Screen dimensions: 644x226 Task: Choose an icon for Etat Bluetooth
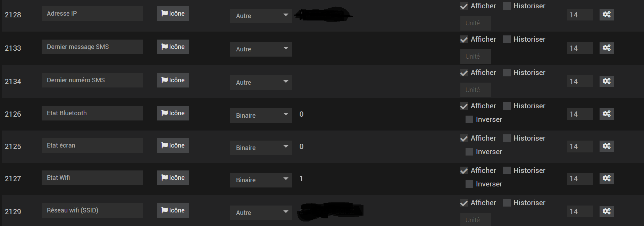point(173,113)
